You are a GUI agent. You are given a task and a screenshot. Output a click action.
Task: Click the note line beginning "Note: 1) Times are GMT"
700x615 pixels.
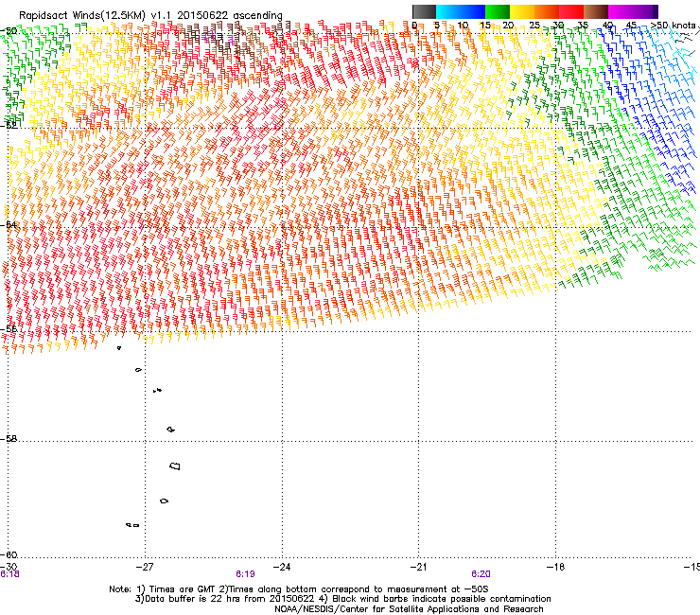tap(299, 589)
